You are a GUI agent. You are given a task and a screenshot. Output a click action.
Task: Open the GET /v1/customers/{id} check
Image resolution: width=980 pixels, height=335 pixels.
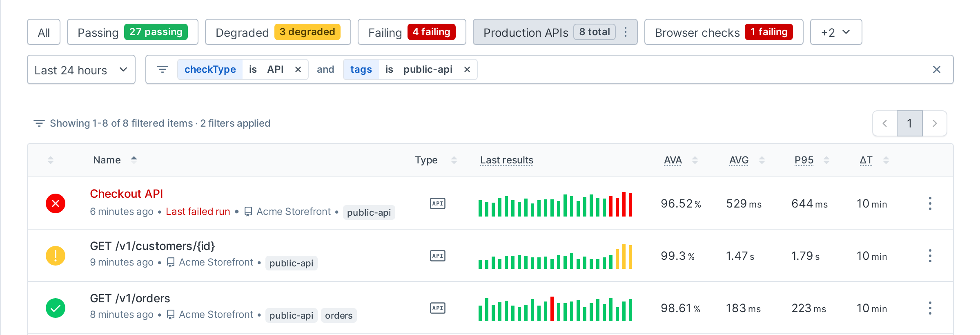coord(152,246)
